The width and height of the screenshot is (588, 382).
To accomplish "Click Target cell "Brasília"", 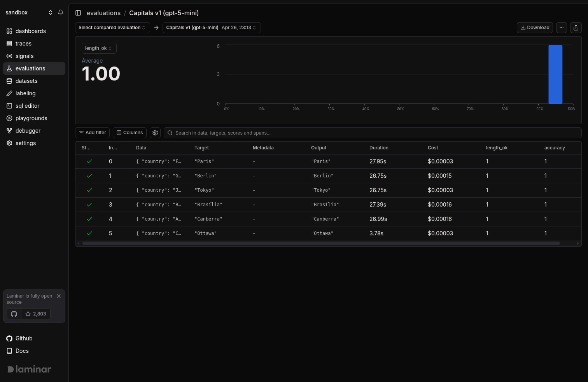I will (x=208, y=205).
